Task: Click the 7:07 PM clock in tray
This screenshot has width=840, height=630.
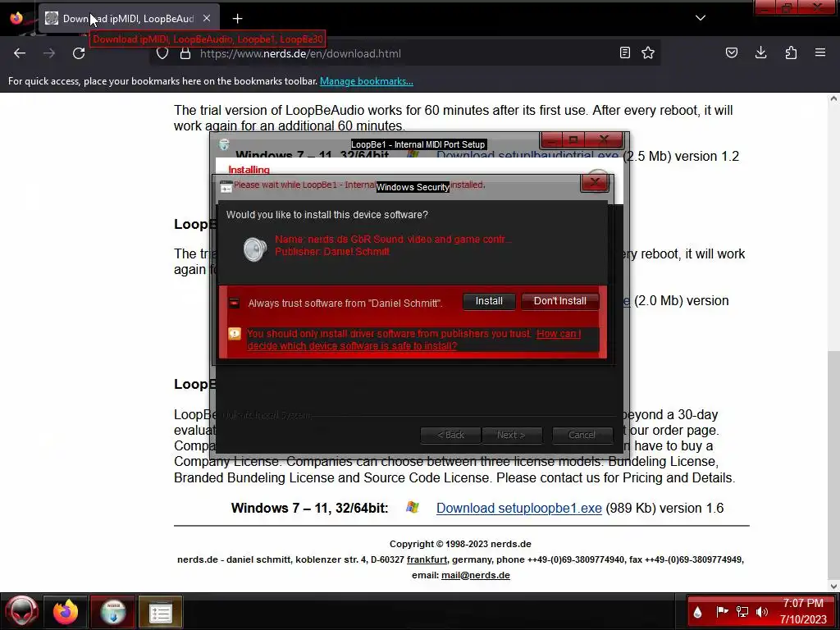Action: click(x=803, y=603)
